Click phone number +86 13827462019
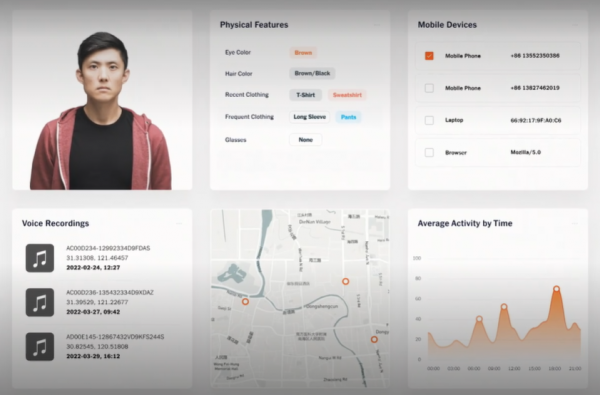The width and height of the screenshot is (600, 395). (535, 88)
